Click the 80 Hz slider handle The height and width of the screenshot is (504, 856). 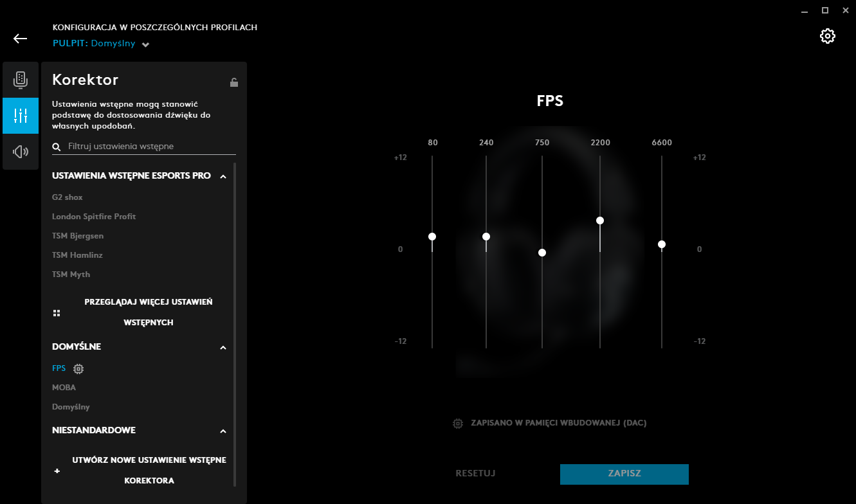pyautogui.click(x=432, y=237)
